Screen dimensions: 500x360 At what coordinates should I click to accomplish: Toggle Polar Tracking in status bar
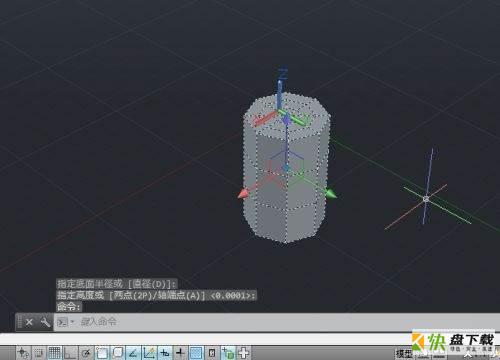[x=86, y=353]
